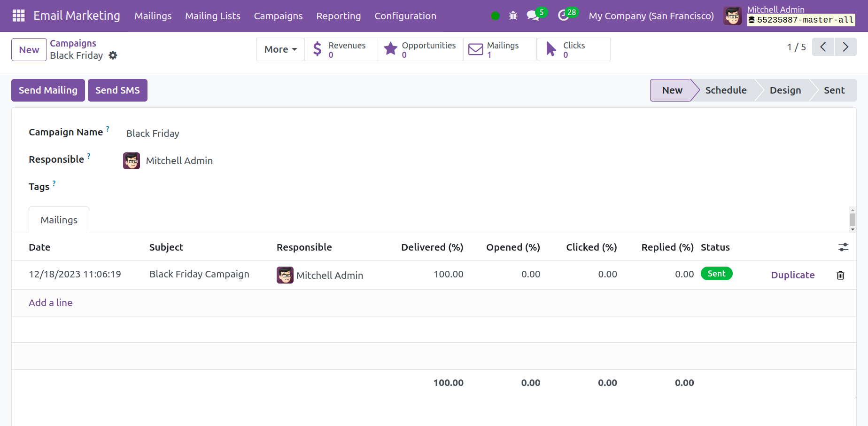Go to the next campaign record
This screenshot has width=868, height=426.
click(845, 47)
